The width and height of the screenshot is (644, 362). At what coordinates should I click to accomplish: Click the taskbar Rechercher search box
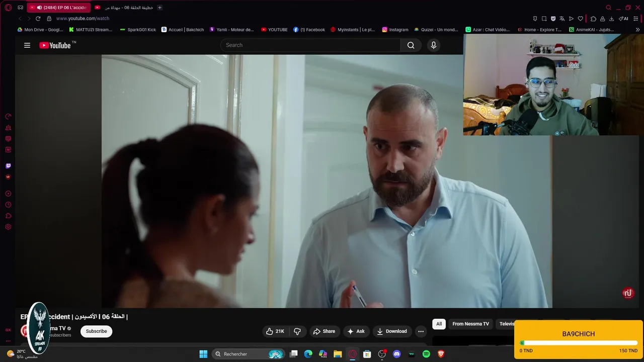coord(249,354)
